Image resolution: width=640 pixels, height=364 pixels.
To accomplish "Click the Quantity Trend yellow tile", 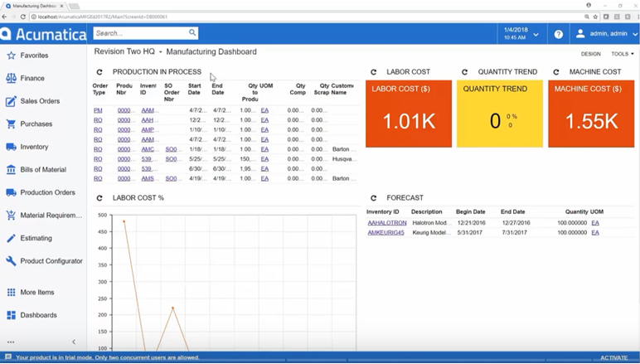I will pyautogui.click(x=500, y=114).
